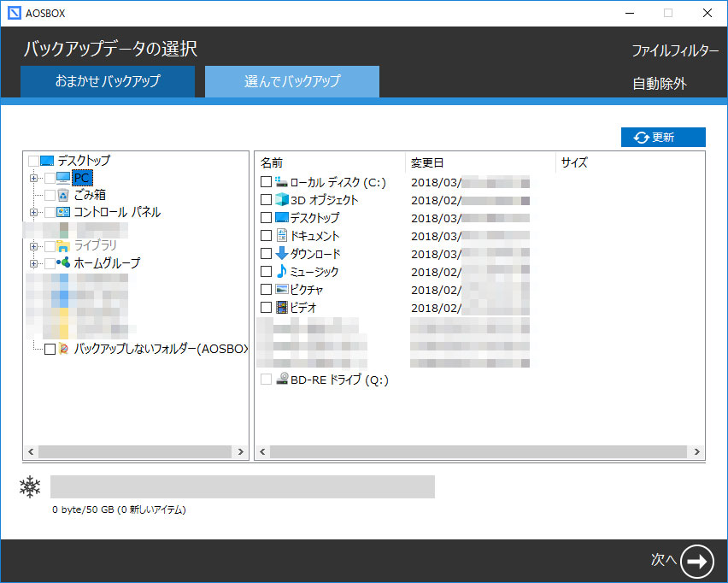This screenshot has height=583, width=728.
Task: Check the PC checkbox in tree
Action: click(50, 178)
